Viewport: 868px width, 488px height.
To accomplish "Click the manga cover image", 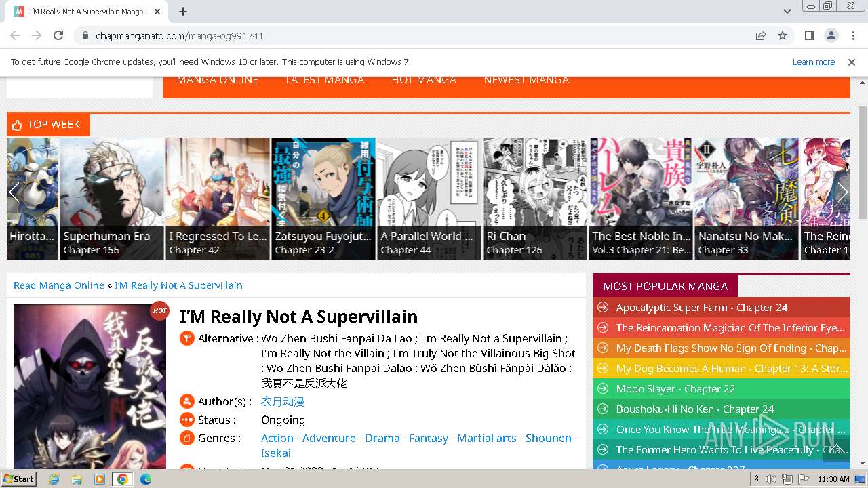I will pyautogui.click(x=90, y=386).
